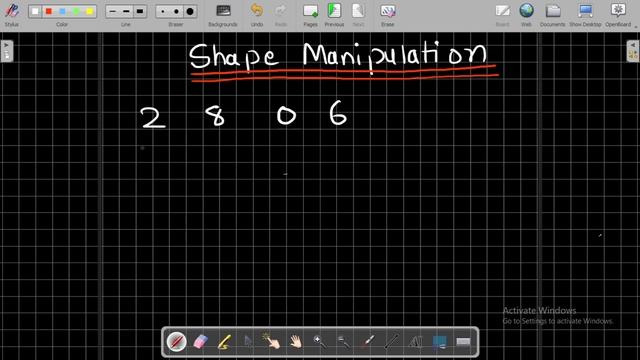The width and height of the screenshot is (640, 360).
Task: Select the arrow Selector tool
Action: click(x=248, y=342)
